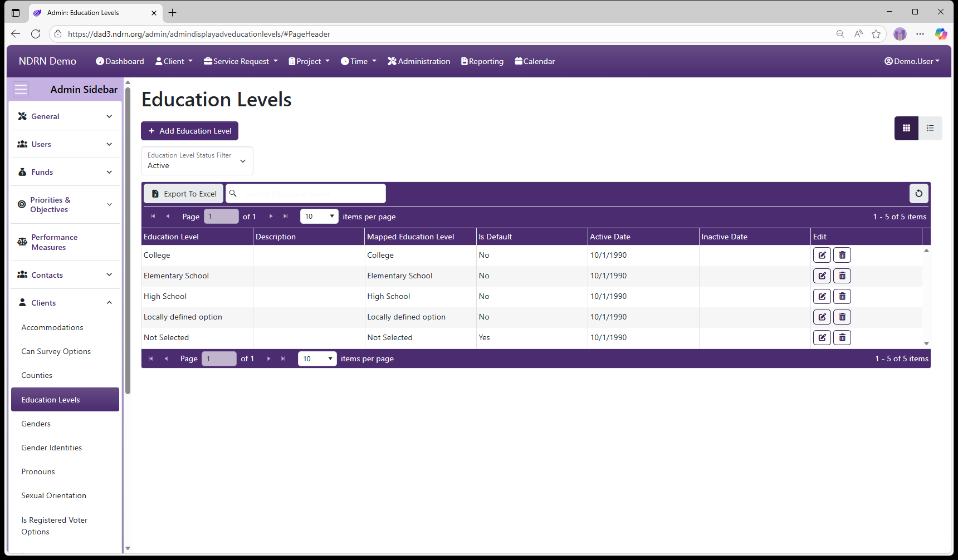Open the Dashboard nav item
The width and height of the screenshot is (958, 560).
coord(120,61)
